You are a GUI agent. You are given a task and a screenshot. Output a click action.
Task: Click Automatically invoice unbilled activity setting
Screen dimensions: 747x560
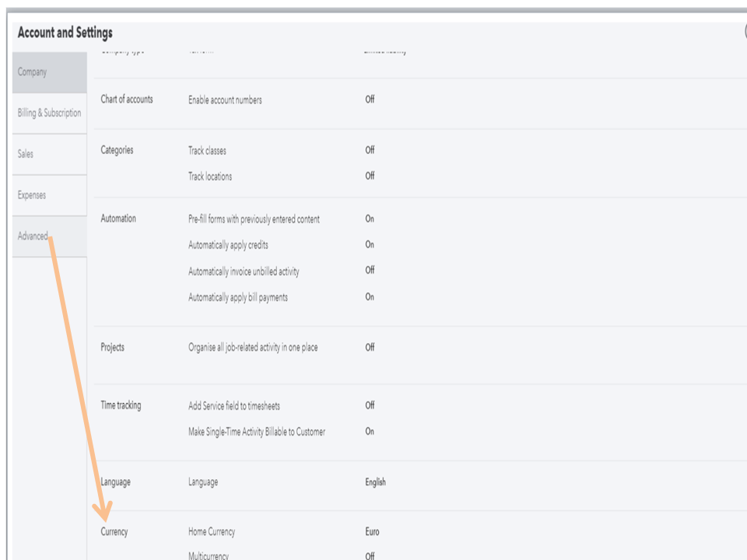244,271
